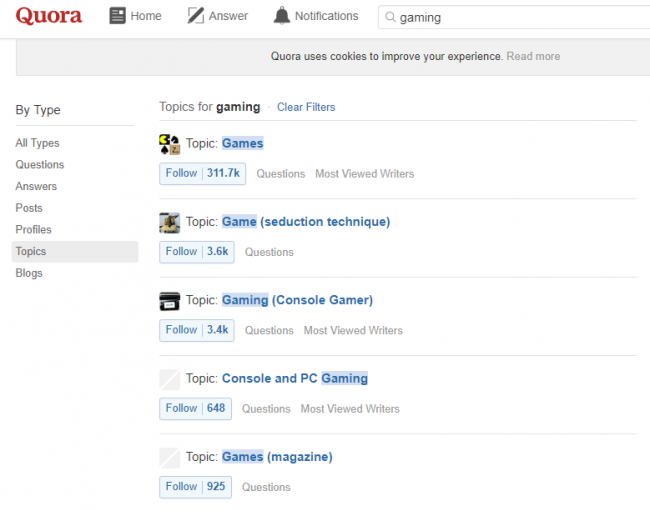Focus the search field containing gaming

click(x=514, y=17)
